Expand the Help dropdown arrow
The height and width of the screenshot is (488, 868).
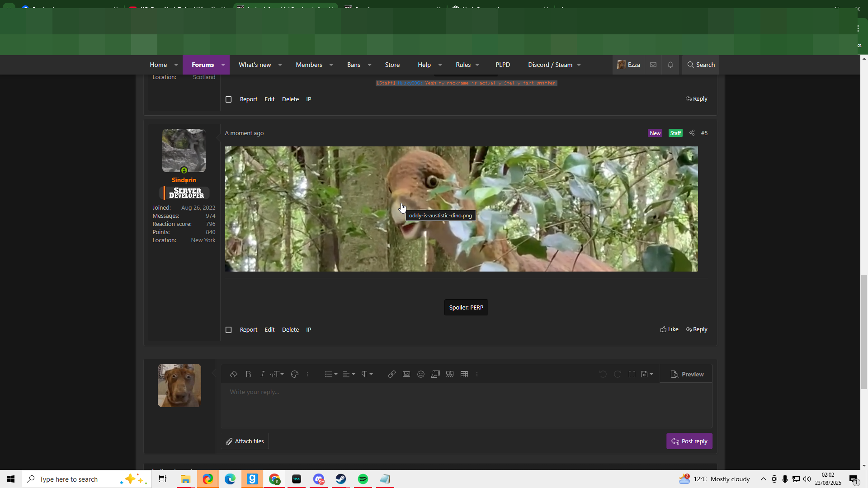tap(440, 65)
